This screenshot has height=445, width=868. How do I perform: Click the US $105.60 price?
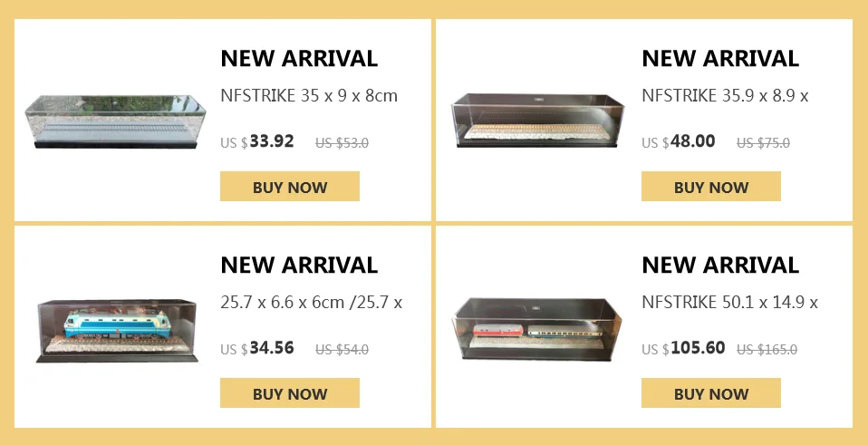click(683, 348)
